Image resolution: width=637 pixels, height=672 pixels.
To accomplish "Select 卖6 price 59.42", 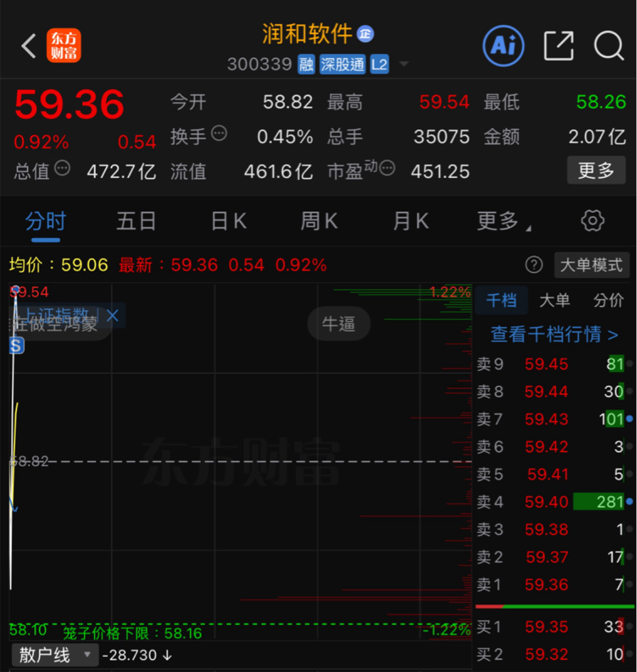I will [546, 447].
